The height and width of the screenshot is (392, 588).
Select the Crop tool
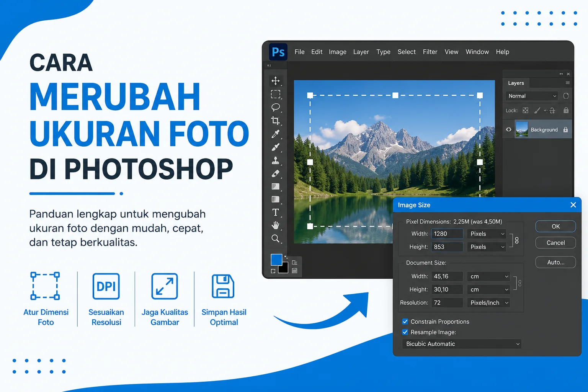click(276, 121)
